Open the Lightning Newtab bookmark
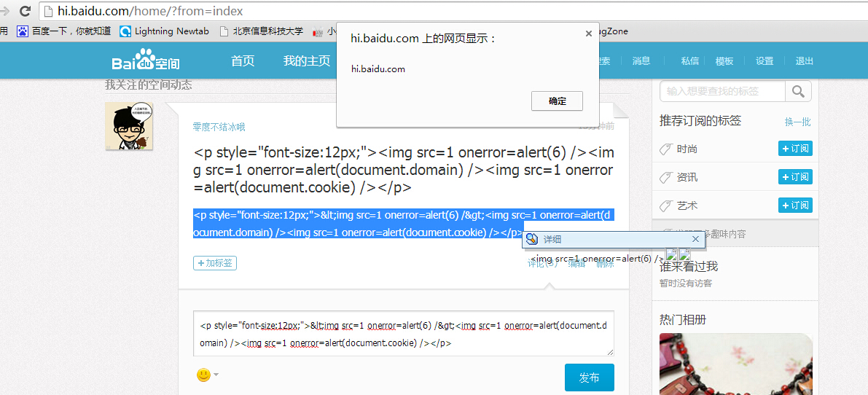Viewport: 868px width, 395px height. (165, 31)
